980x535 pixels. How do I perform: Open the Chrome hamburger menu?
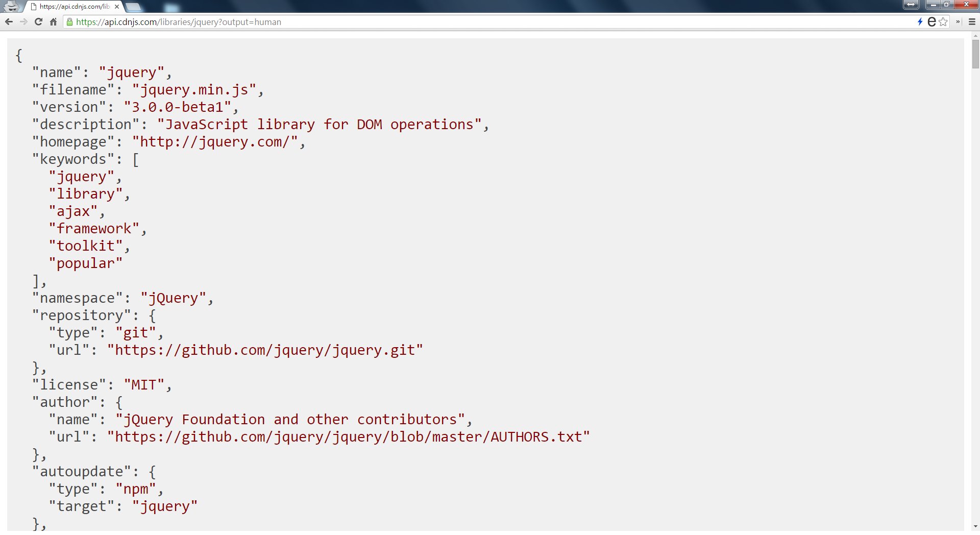pos(972,22)
